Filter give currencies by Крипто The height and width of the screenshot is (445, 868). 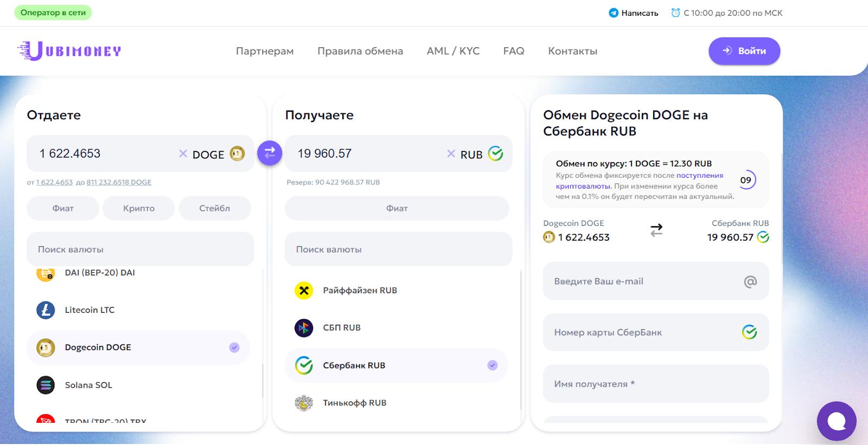pyautogui.click(x=139, y=208)
